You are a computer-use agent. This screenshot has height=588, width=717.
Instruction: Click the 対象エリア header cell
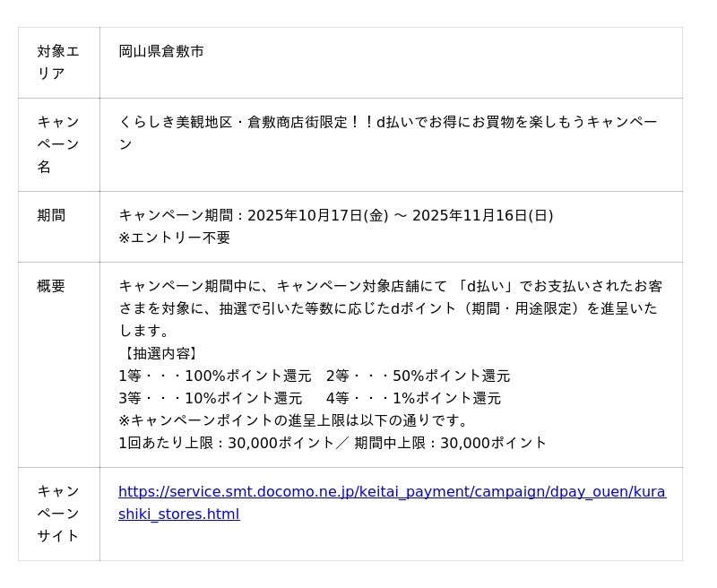click(x=58, y=63)
